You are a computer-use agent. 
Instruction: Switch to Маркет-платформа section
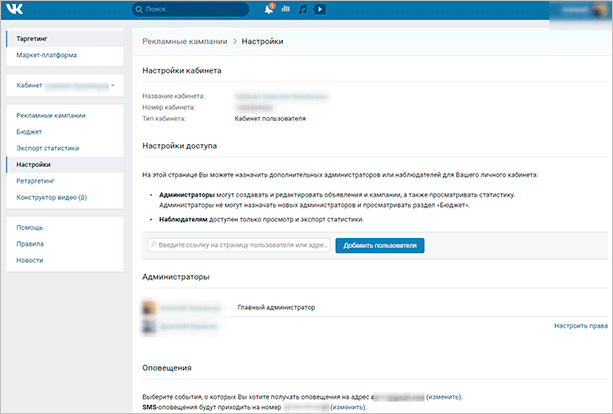47,55
